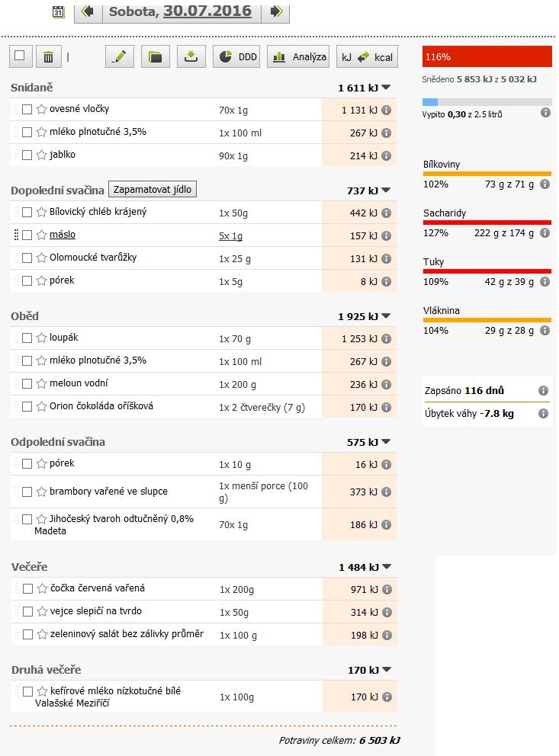
Task: Show info for loupák entry
Action: click(387, 338)
